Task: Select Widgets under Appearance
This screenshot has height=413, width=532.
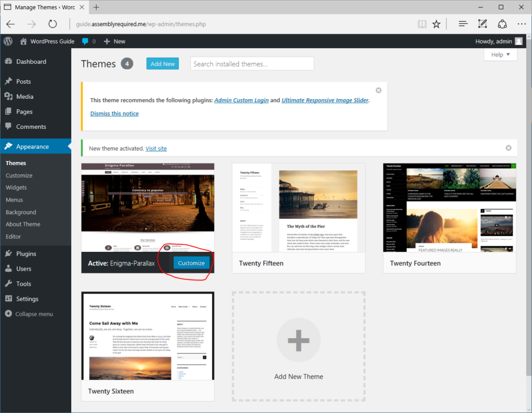Action: pos(16,188)
